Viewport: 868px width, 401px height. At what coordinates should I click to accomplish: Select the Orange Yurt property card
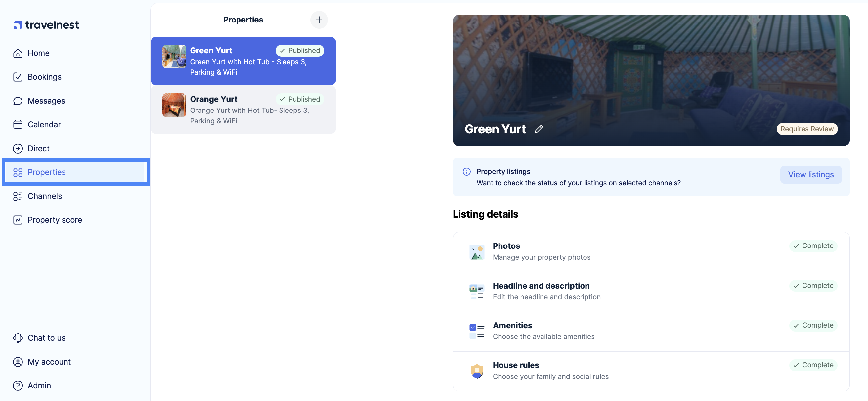click(x=242, y=110)
